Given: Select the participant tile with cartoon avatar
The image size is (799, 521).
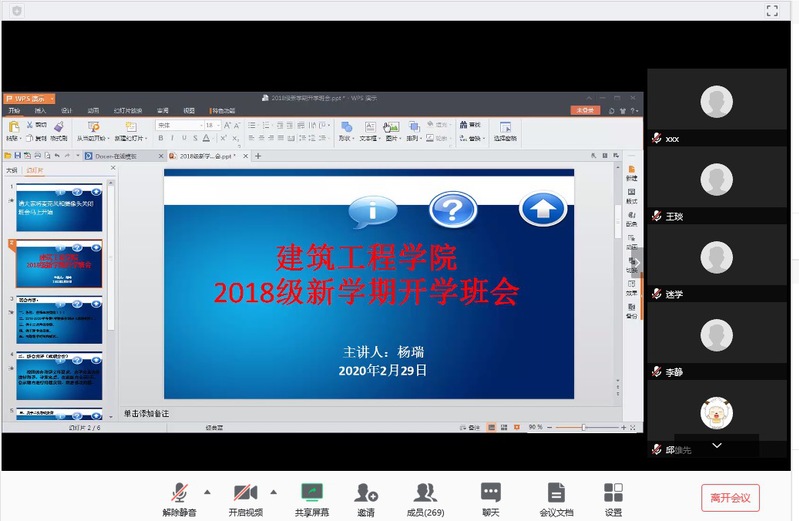Looking at the screenshot, I should (x=715, y=412).
